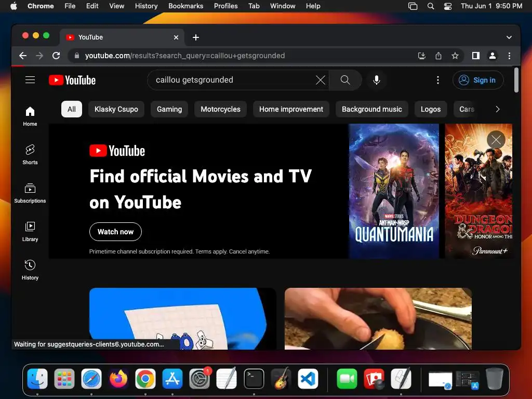Image resolution: width=532 pixels, height=399 pixels.
Task: Open Control Center in menu bar
Action: pos(447,6)
